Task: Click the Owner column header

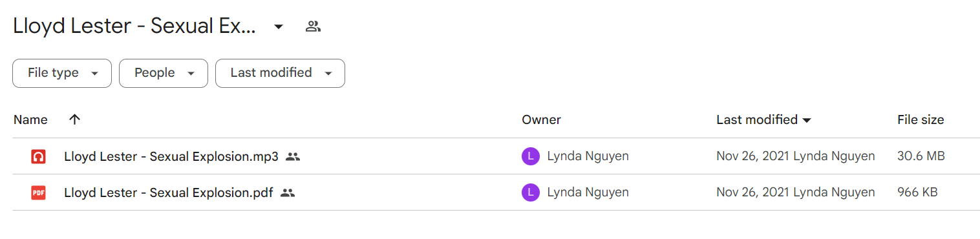Action: (x=542, y=119)
